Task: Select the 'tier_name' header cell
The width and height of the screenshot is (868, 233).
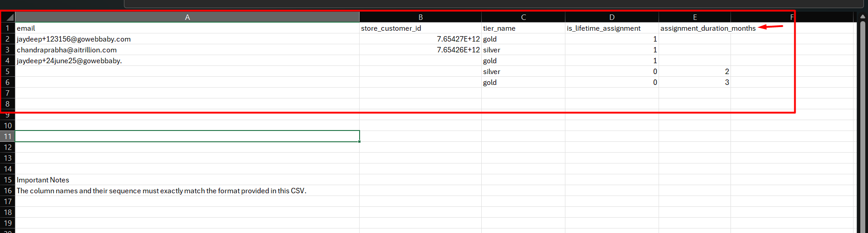Action: click(523, 28)
